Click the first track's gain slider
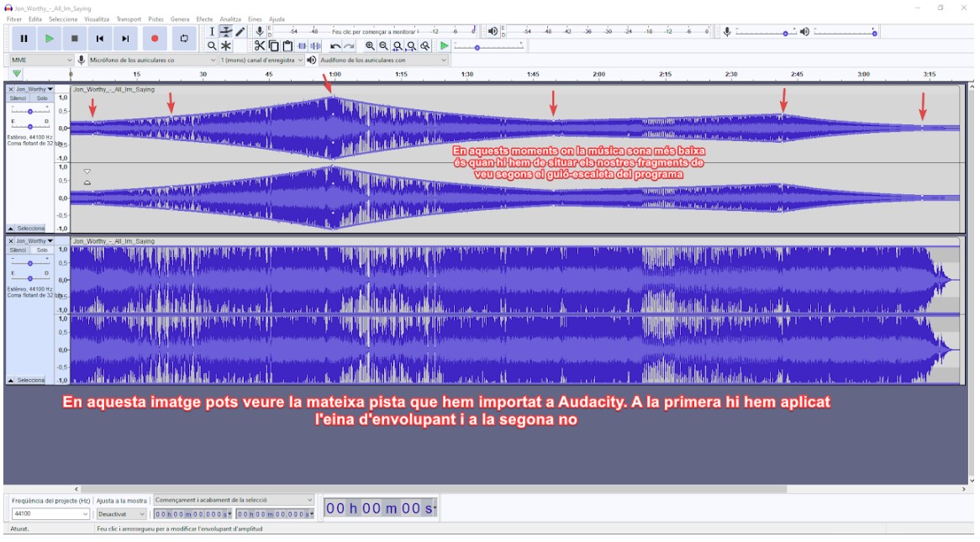This screenshot has height=542, width=980. [30, 112]
